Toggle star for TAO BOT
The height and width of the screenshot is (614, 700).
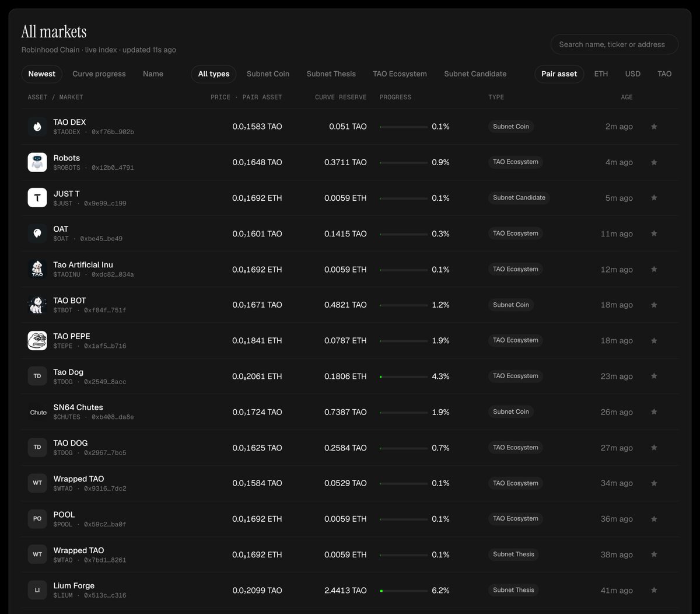tap(654, 305)
